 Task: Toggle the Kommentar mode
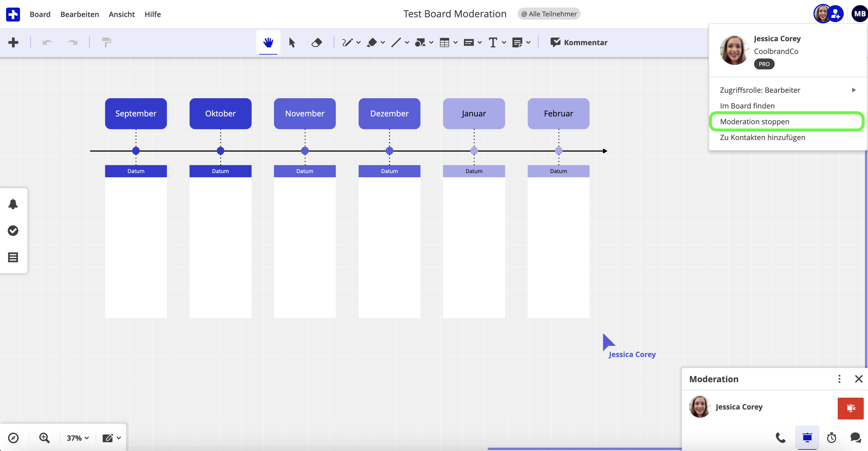(579, 42)
